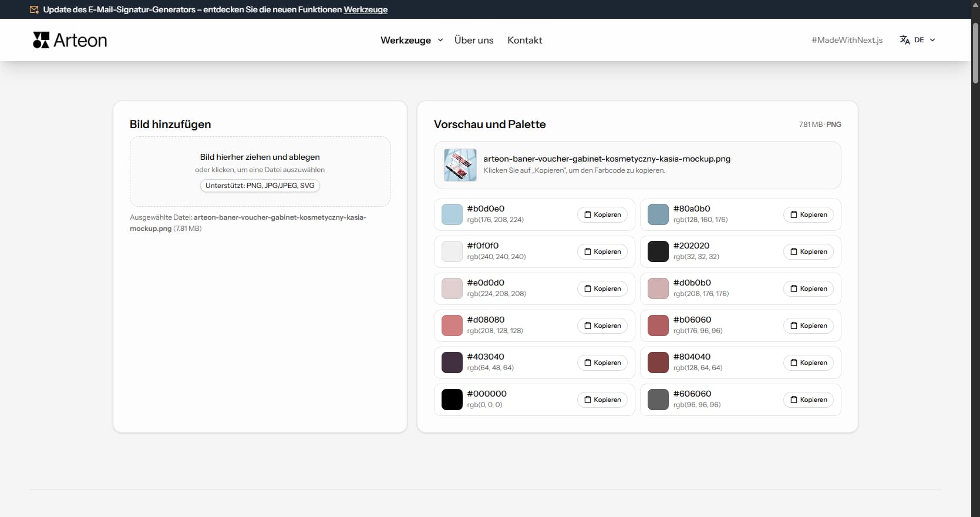The width and height of the screenshot is (980, 517).
Task: Click the chevron next to Werkzeuge
Action: point(440,40)
